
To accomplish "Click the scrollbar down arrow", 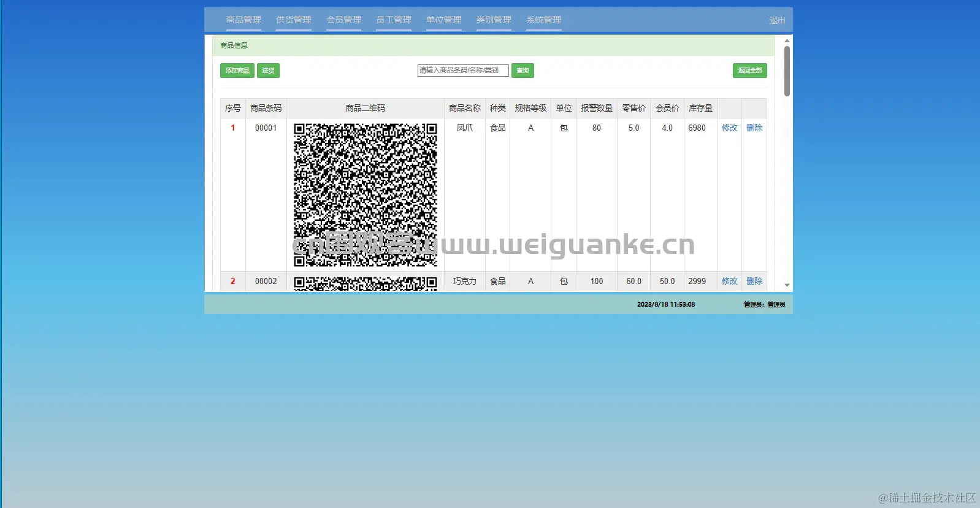I will click(x=787, y=285).
